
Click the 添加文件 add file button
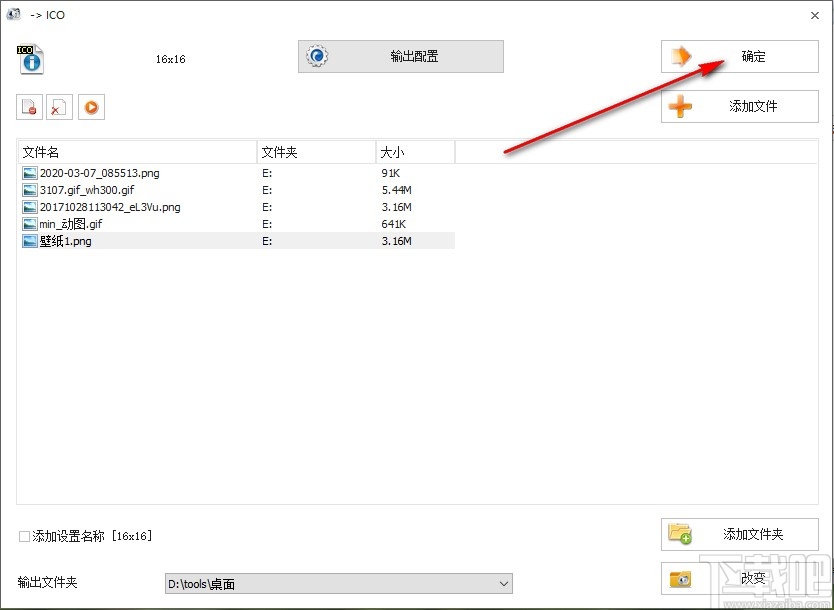tap(739, 106)
